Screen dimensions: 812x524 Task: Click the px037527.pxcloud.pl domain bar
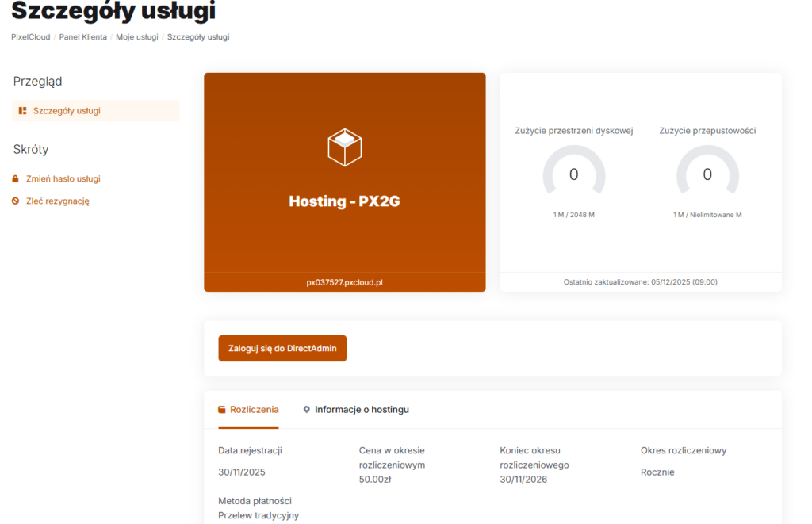click(x=344, y=282)
